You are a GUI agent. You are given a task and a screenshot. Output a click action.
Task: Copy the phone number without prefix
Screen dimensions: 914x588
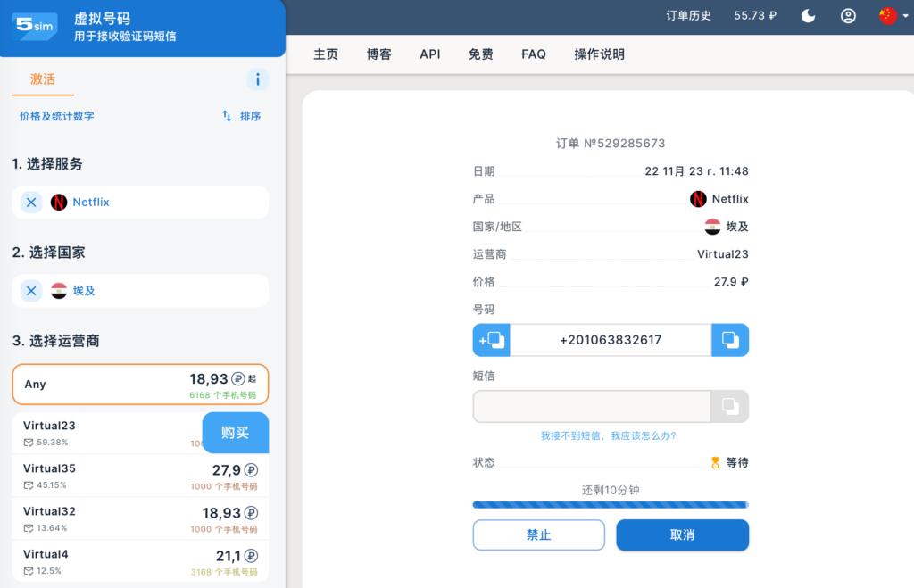(x=730, y=340)
